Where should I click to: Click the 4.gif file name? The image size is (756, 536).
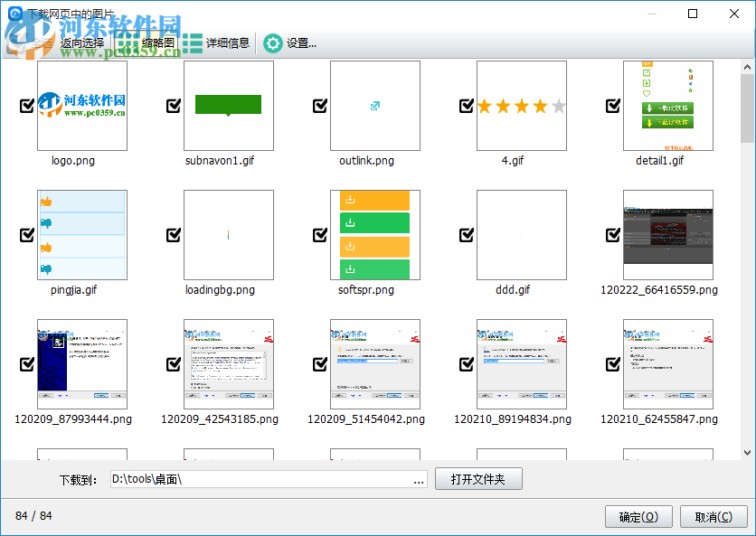513,161
